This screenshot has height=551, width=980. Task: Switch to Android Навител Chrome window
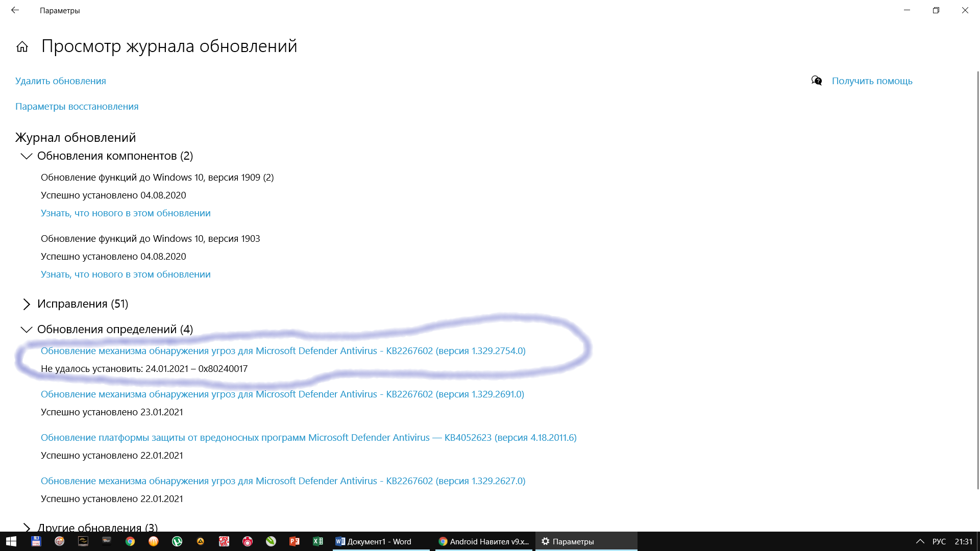(483, 541)
